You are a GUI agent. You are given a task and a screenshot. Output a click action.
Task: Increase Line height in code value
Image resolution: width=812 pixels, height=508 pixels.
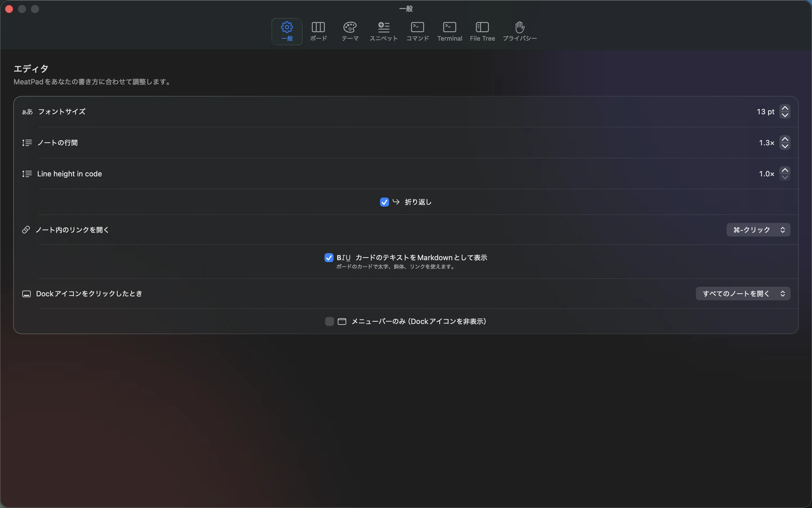(x=784, y=170)
